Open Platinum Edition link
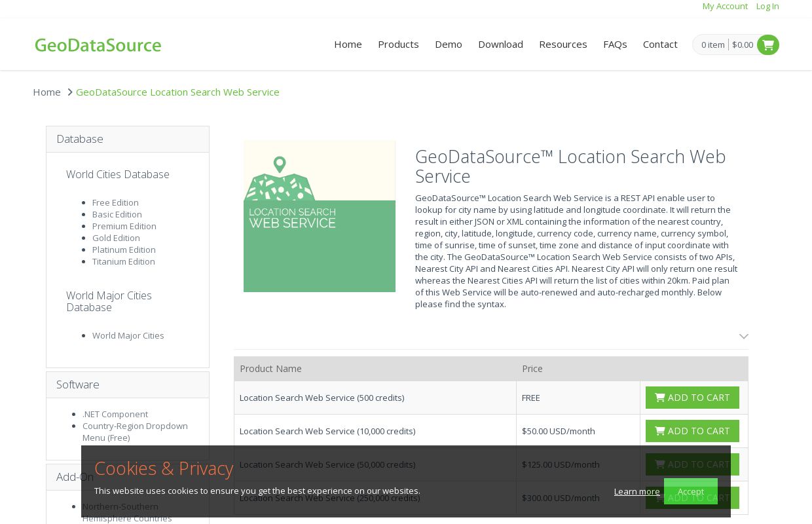 click(124, 250)
